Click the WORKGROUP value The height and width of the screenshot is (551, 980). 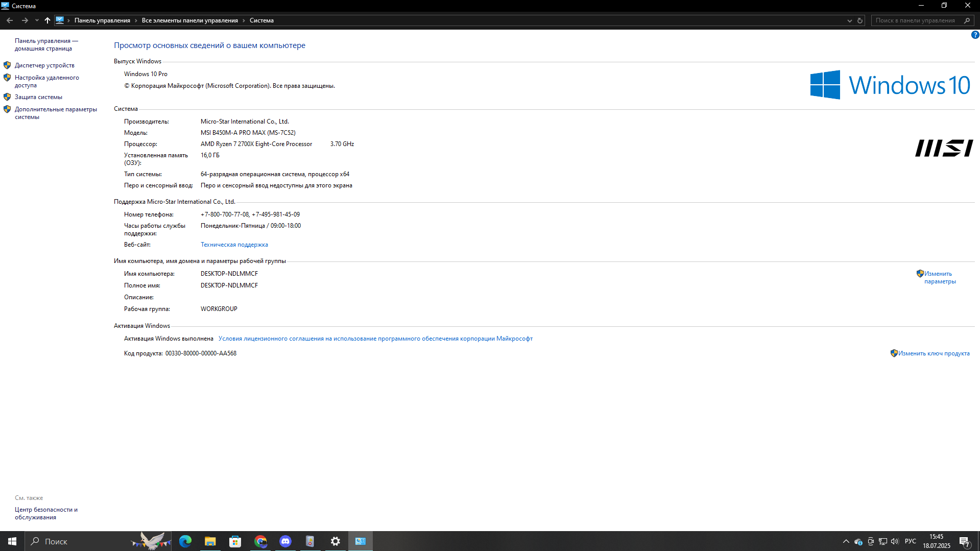tap(219, 309)
